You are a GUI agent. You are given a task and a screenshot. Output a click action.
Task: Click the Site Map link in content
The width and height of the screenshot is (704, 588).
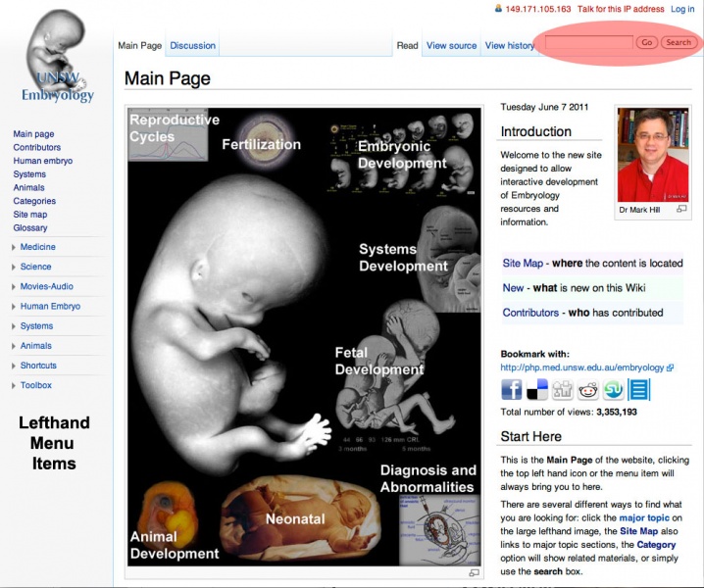(523, 263)
